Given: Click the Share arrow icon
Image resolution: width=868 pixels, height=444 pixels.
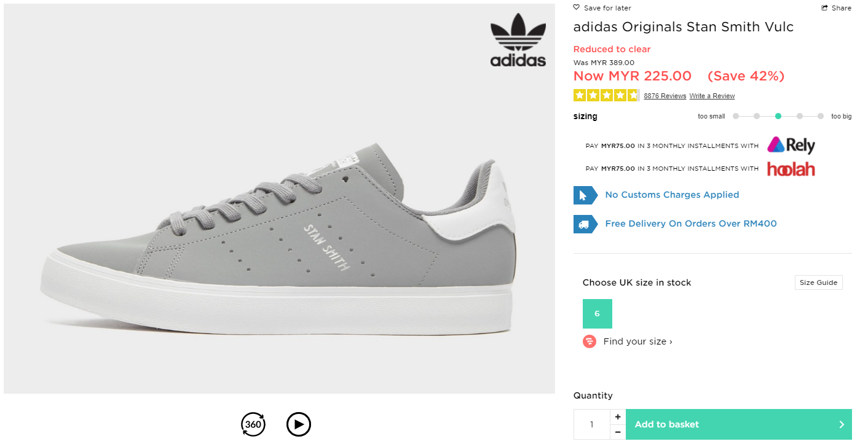Looking at the screenshot, I should point(825,8).
